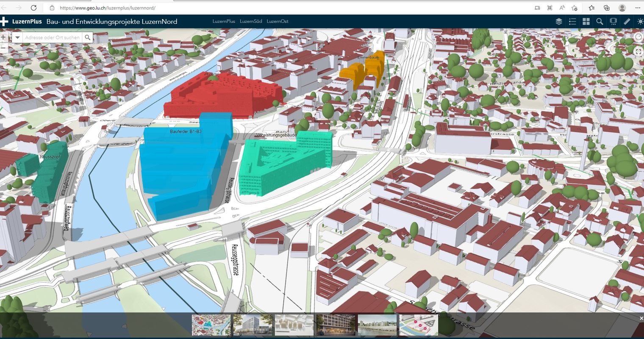
Task: Expand the search source dropdown arrow
Action: (x=17, y=37)
